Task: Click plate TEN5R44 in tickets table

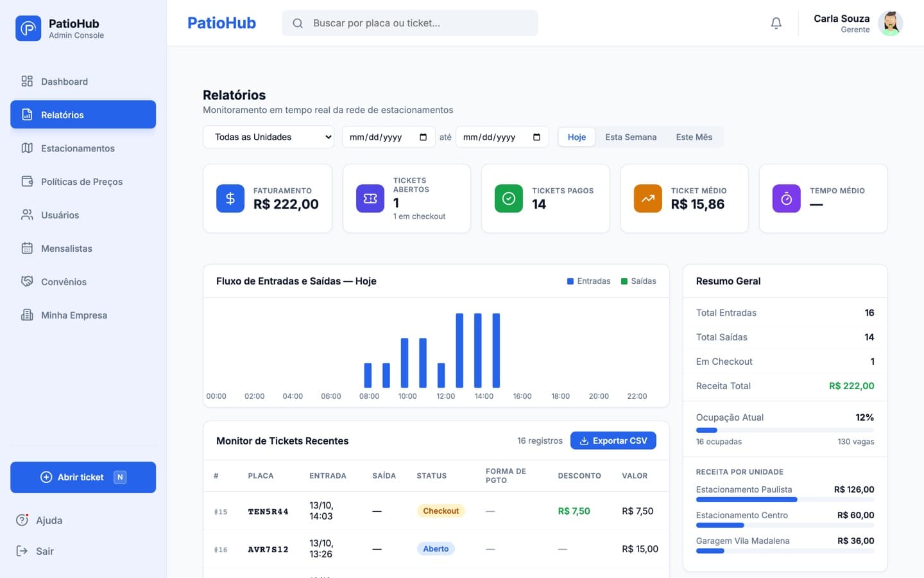Action: 268,512
